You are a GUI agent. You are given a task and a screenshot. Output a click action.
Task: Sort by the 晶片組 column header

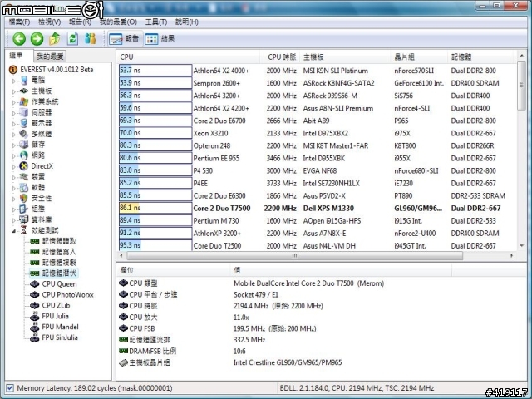(x=419, y=57)
